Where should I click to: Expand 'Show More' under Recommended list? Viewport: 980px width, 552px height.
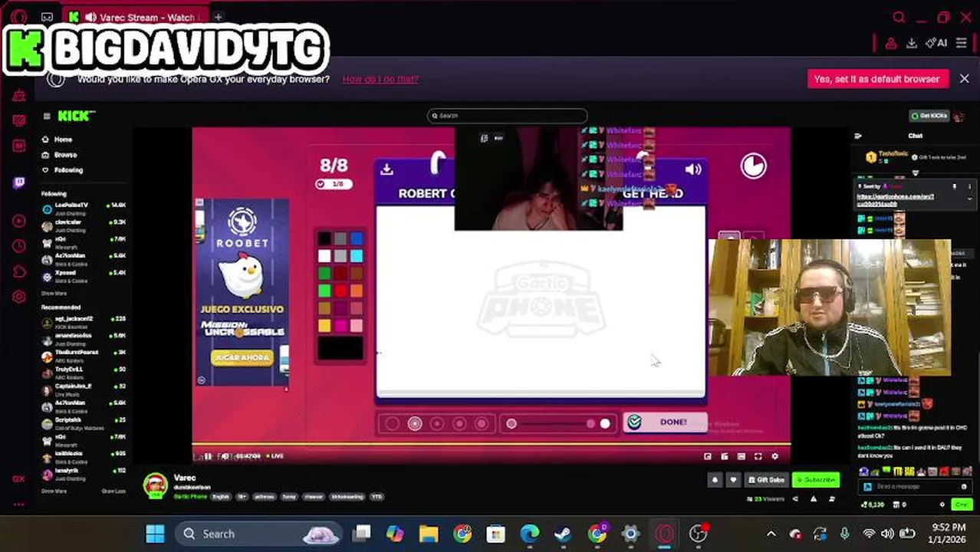pyautogui.click(x=54, y=491)
